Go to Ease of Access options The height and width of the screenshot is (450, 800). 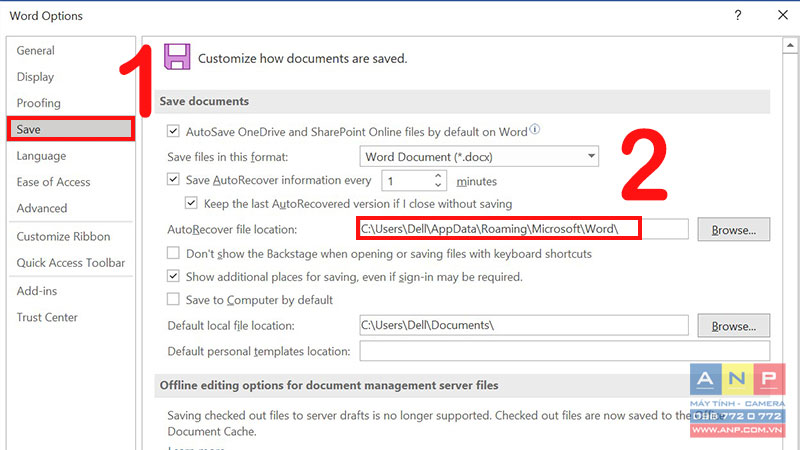pos(53,182)
